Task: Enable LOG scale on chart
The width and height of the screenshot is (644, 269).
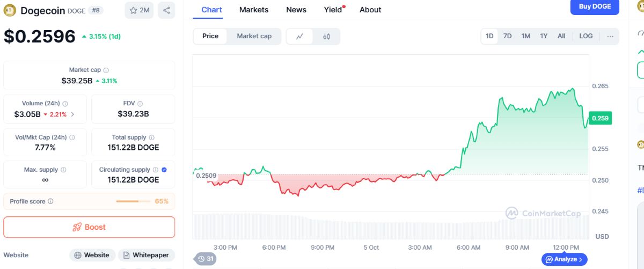Action: 586,36
